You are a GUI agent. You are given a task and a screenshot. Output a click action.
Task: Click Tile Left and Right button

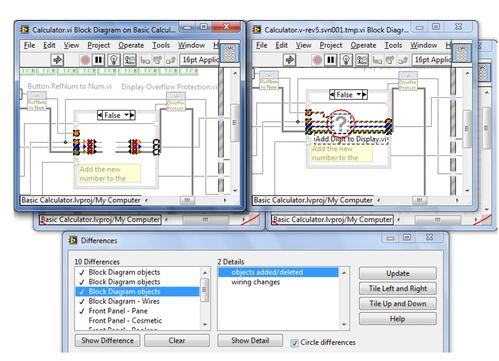398,289
